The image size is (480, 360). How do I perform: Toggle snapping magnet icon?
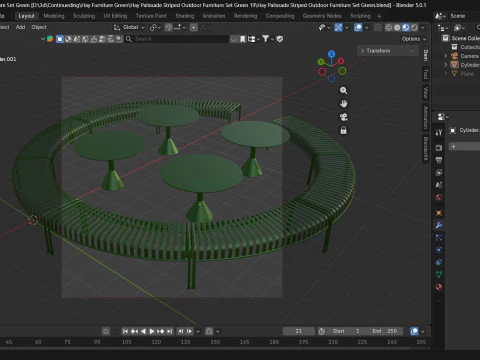(x=169, y=27)
